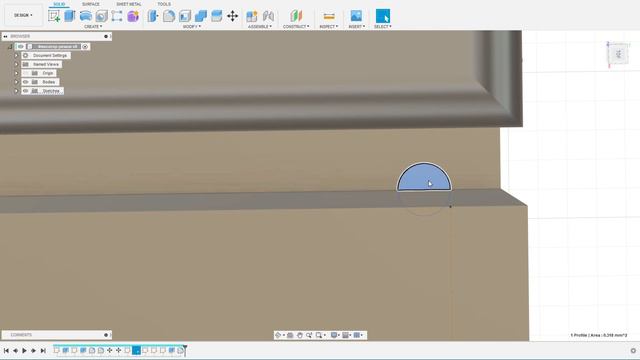Click the Create Sketch tool icon

tap(54, 16)
